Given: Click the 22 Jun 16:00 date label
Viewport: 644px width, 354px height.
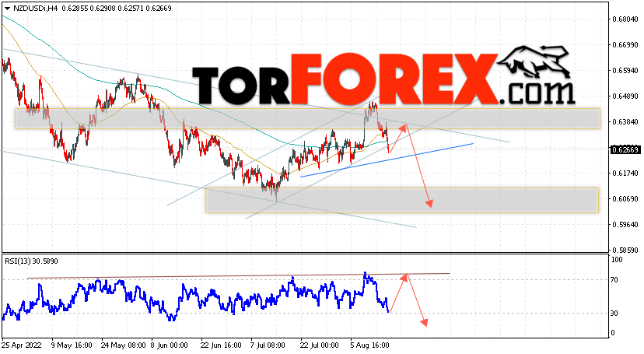Looking at the screenshot, I should coord(221,345).
